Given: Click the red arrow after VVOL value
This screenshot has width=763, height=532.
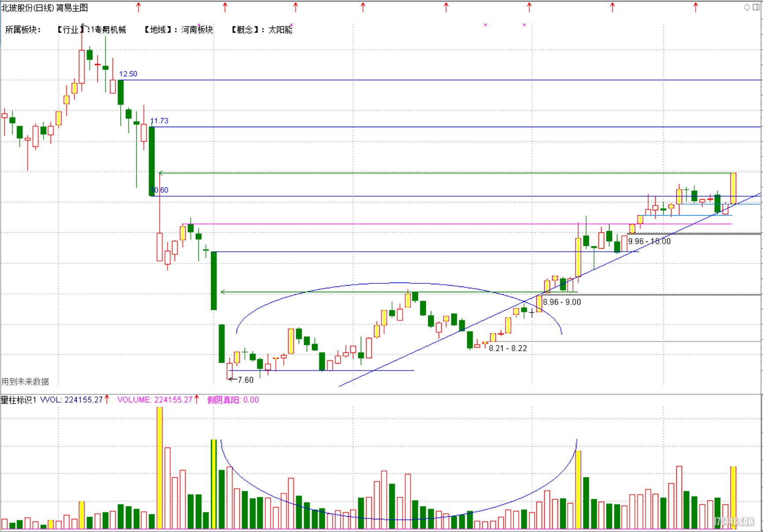Looking at the screenshot, I should click(107, 399).
